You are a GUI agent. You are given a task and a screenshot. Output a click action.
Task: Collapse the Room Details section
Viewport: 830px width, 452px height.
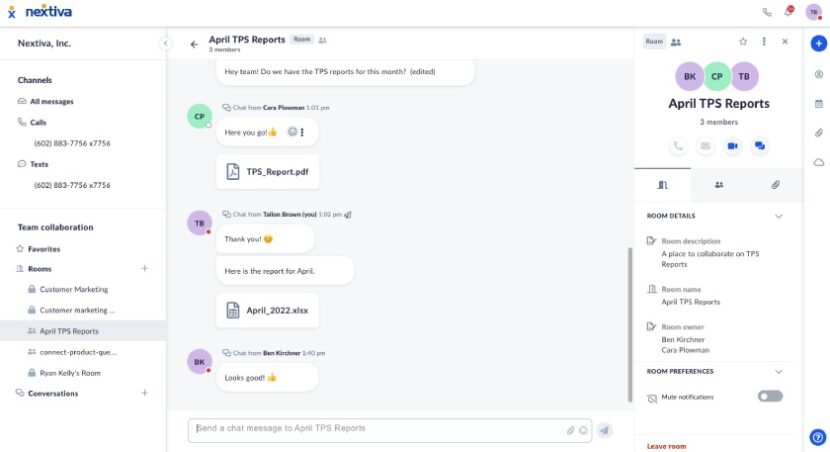pyautogui.click(x=779, y=216)
